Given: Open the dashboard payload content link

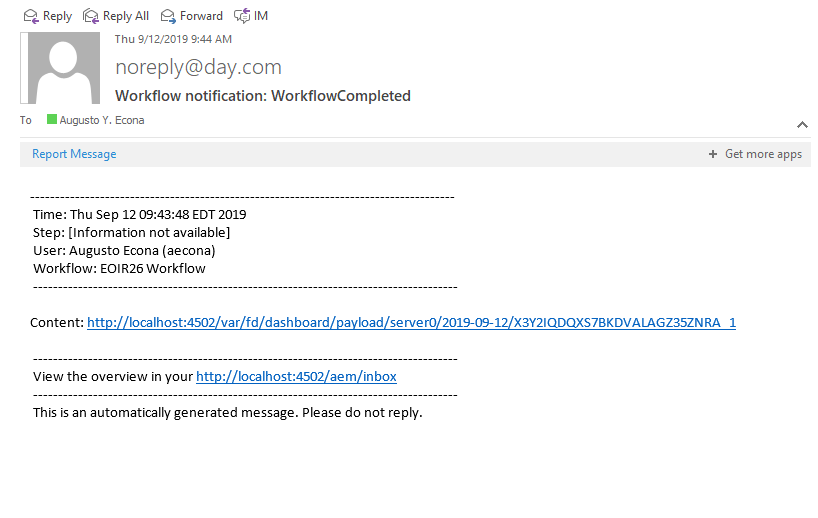Looking at the screenshot, I should (x=411, y=322).
